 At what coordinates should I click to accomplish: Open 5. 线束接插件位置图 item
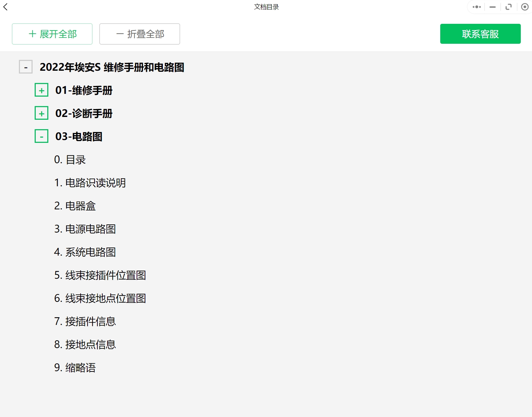[x=100, y=275]
